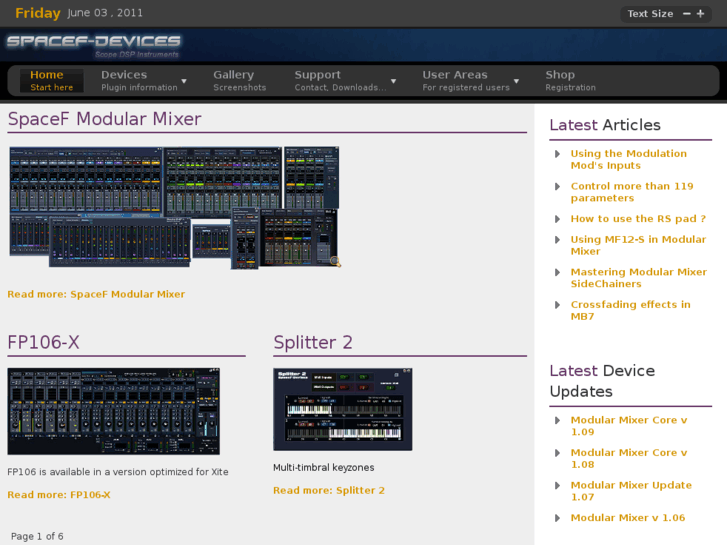Viewport: 727px width, 545px height.
Task: Click the arrow bullet beside Modular Mixer Update 1.07
Action: point(557,485)
